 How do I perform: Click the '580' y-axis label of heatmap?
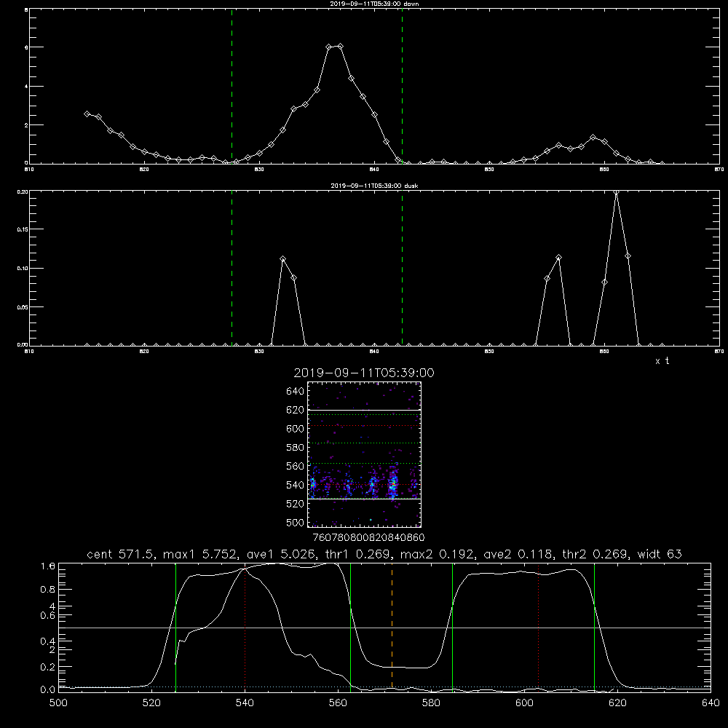pyautogui.click(x=296, y=447)
